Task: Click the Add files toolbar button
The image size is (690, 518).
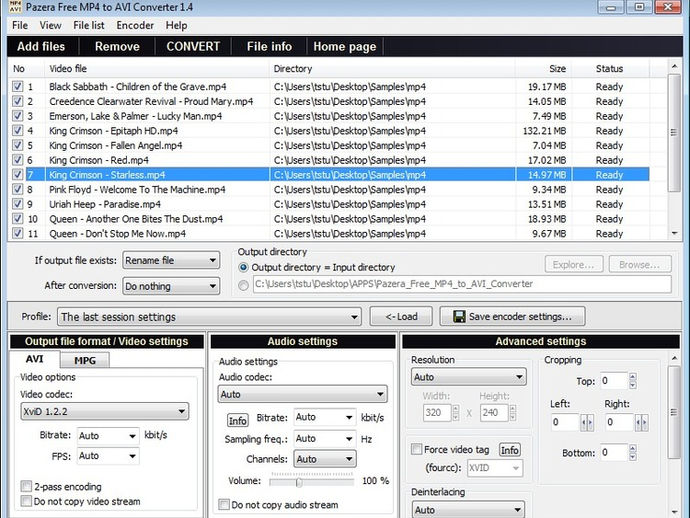Action: [x=41, y=46]
